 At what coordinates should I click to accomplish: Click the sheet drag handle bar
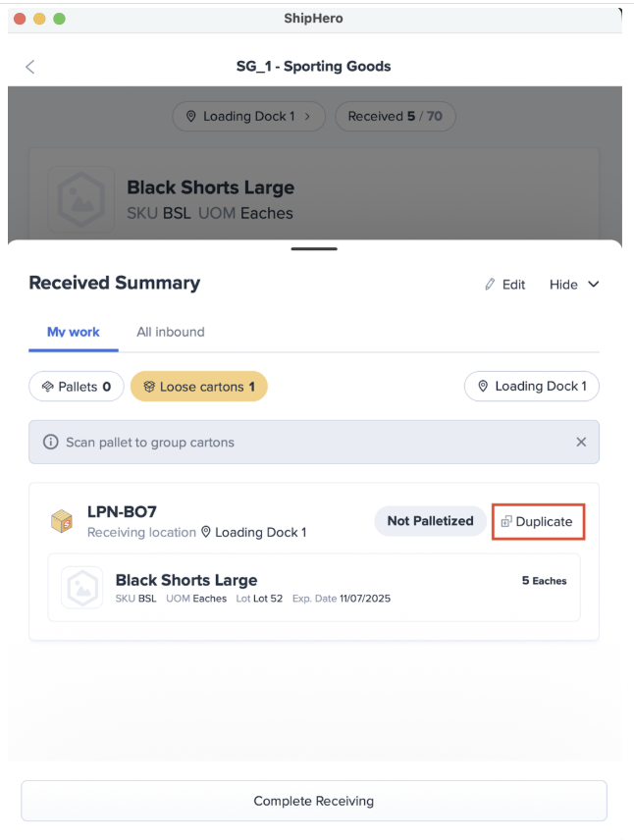coord(314,249)
